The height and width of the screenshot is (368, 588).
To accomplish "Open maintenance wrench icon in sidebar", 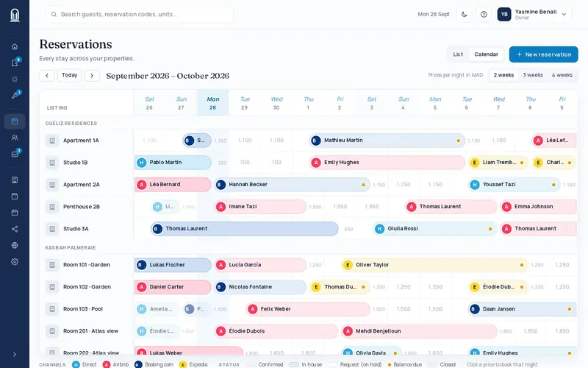I will click(15, 96).
